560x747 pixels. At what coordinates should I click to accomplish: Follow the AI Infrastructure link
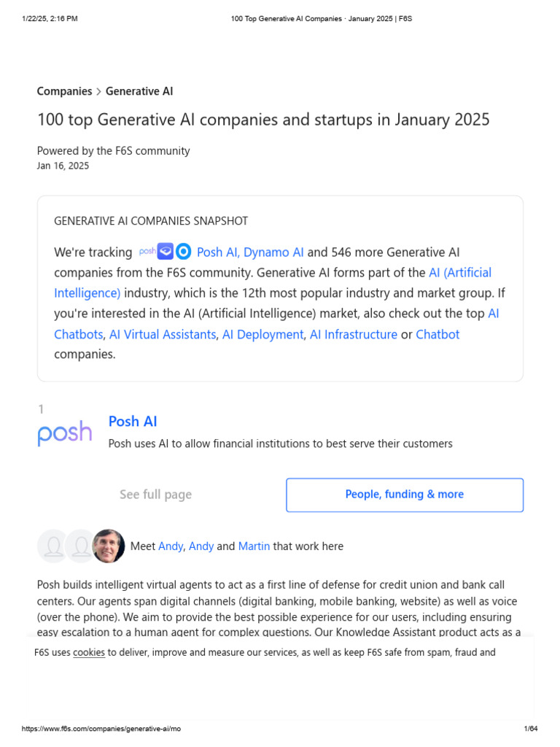point(354,335)
